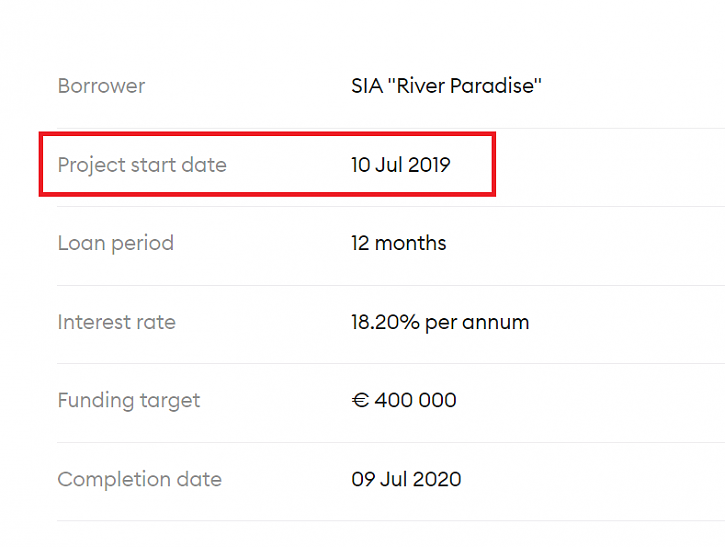Select the 10 Jul 2019 date value
The height and width of the screenshot is (547, 725).
[x=400, y=165]
